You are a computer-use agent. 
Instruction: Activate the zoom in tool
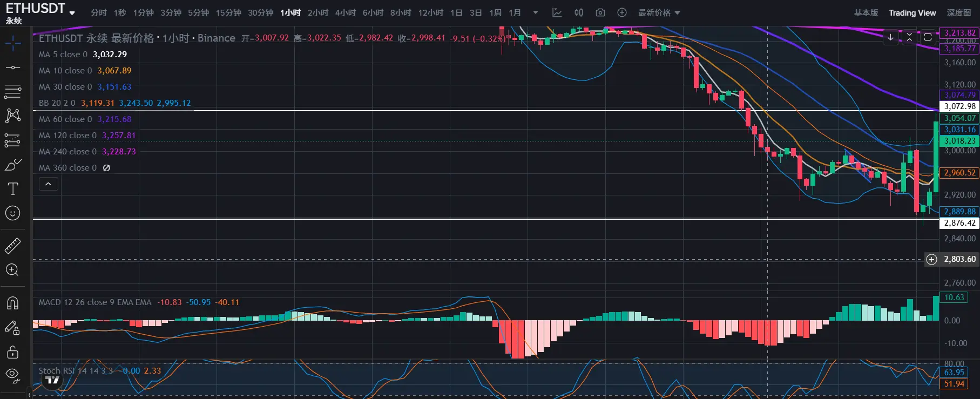coord(13,270)
